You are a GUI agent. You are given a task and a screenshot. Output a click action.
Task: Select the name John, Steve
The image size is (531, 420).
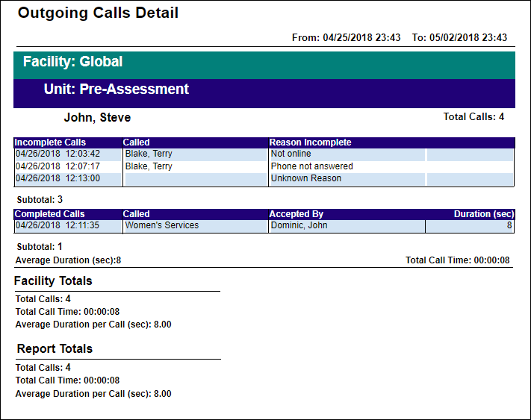(x=97, y=117)
